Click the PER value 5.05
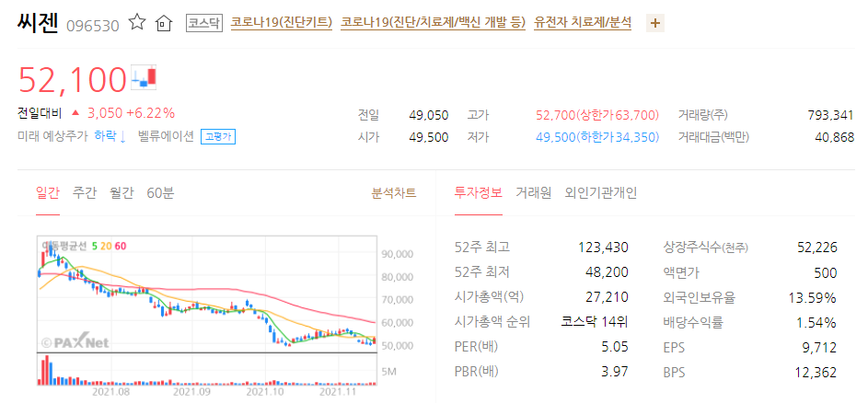868x415 pixels. coord(615,348)
